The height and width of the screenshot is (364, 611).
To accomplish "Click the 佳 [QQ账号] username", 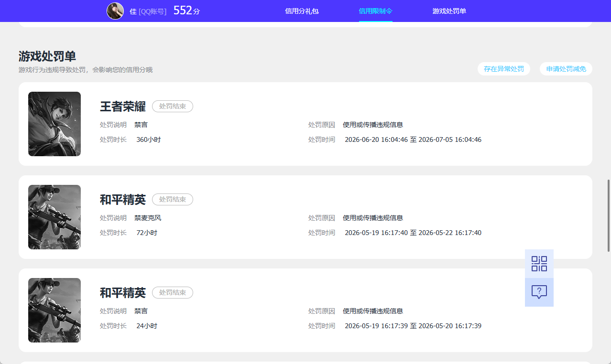I will coord(148,11).
